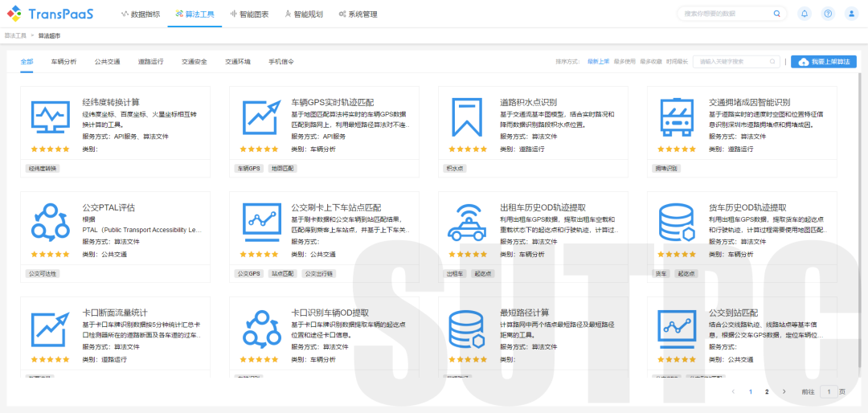Open the notification bell icon

coord(805,14)
